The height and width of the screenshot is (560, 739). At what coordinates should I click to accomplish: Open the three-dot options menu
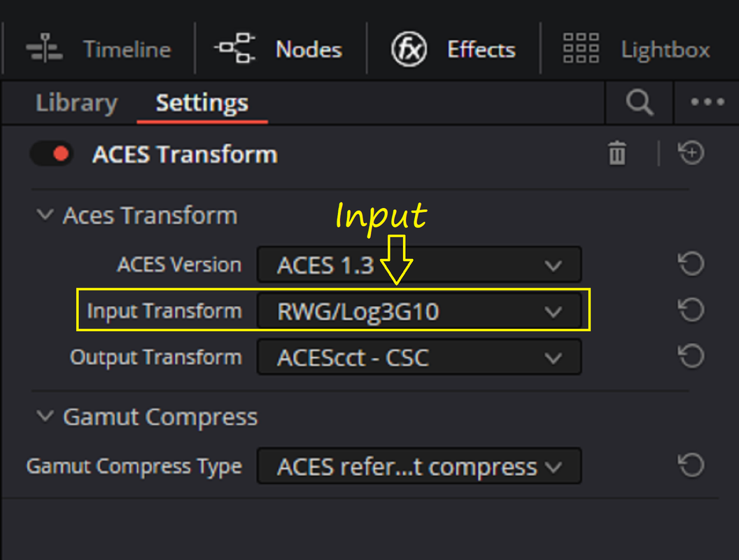point(708,101)
